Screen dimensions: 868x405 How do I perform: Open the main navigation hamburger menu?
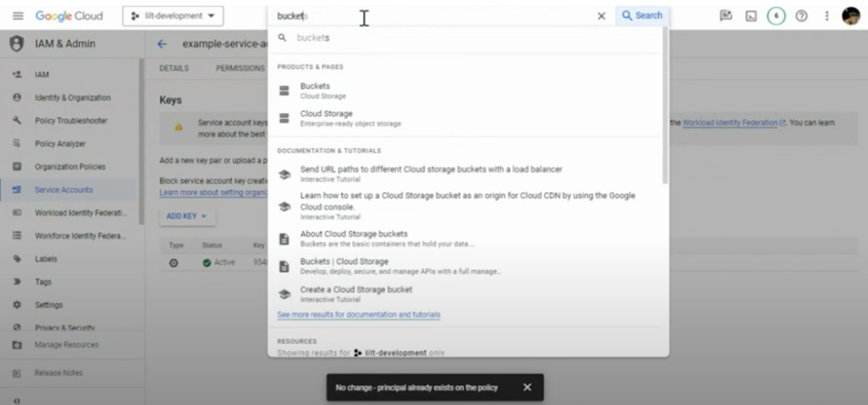[18, 16]
